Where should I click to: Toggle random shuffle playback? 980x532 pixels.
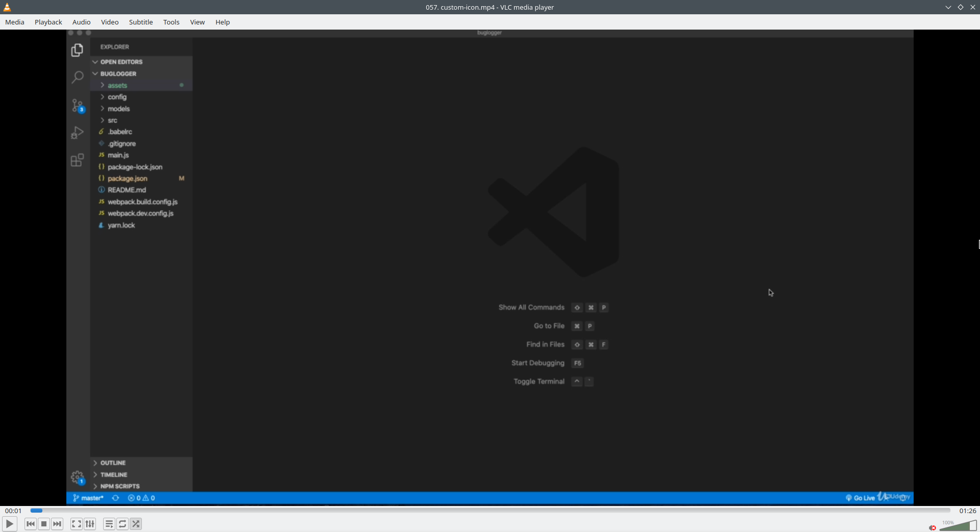[136, 524]
